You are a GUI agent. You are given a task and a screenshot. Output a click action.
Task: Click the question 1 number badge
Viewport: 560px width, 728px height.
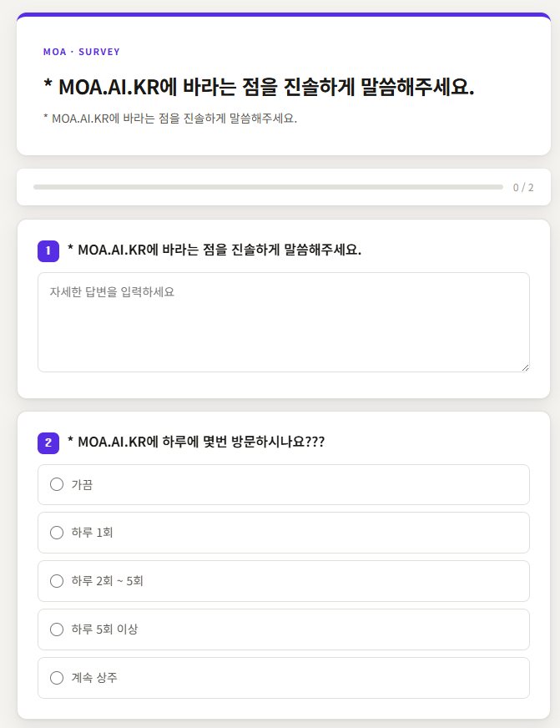48,250
